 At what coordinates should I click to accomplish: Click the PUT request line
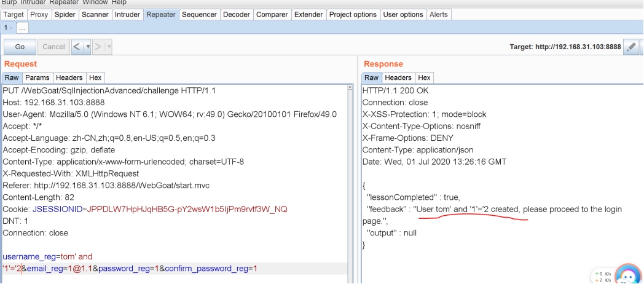point(109,91)
